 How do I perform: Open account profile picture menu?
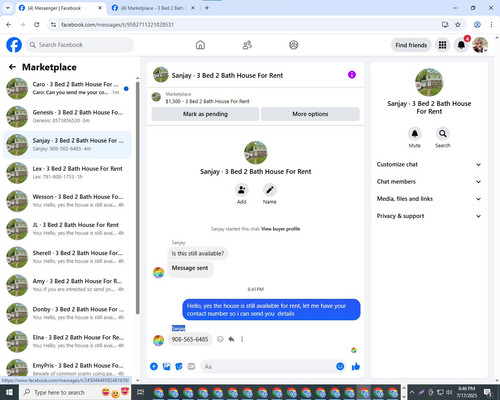[x=480, y=45]
